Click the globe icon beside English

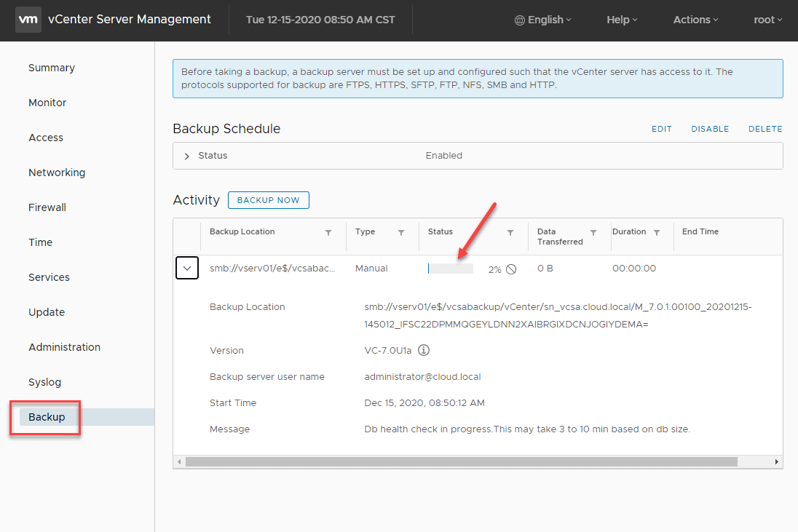[x=519, y=20]
